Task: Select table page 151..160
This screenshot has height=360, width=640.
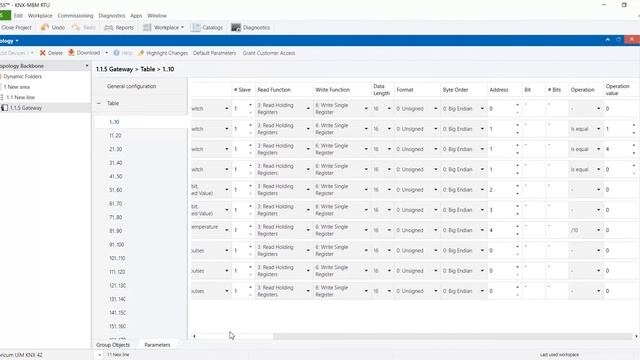Action: tap(117, 326)
